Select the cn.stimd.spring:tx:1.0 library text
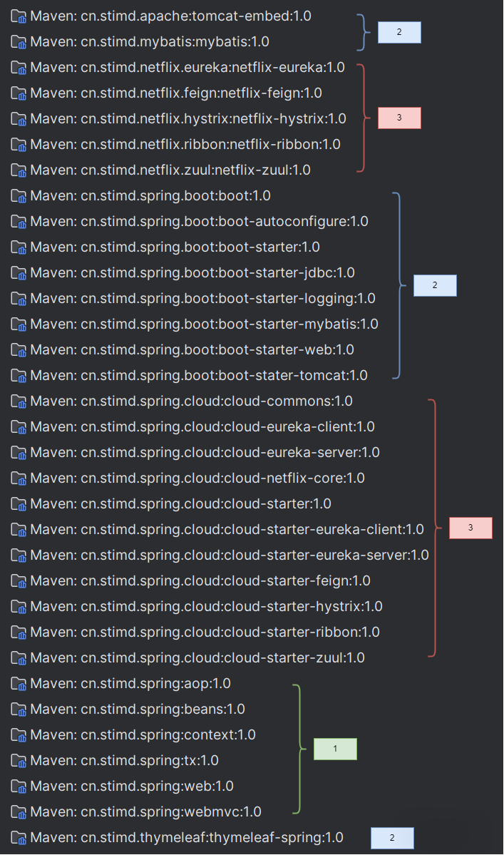The image size is (504, 855). coord(124,761)
